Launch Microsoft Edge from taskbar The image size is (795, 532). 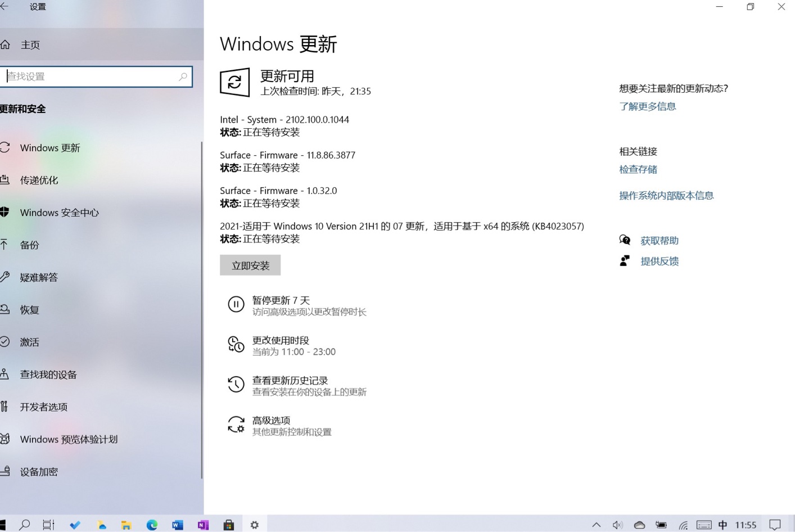pyautogui.click(x=152, y=525)
